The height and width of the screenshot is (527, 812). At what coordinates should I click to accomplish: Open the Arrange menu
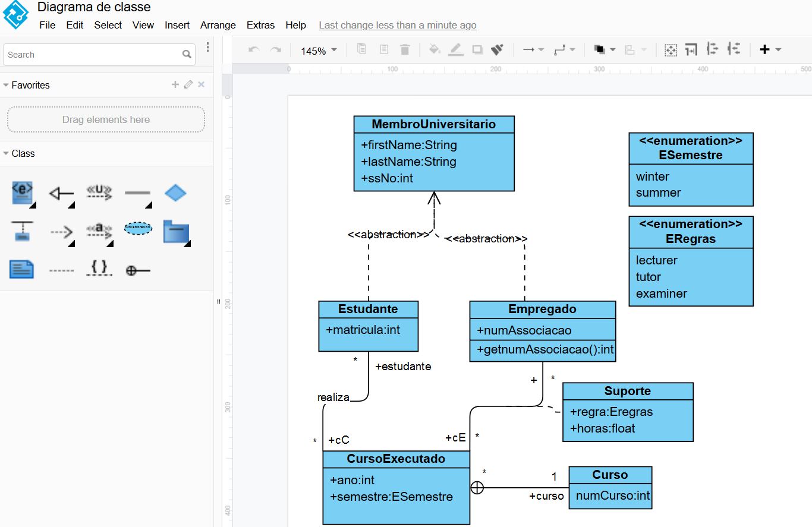tap(218, 25)
